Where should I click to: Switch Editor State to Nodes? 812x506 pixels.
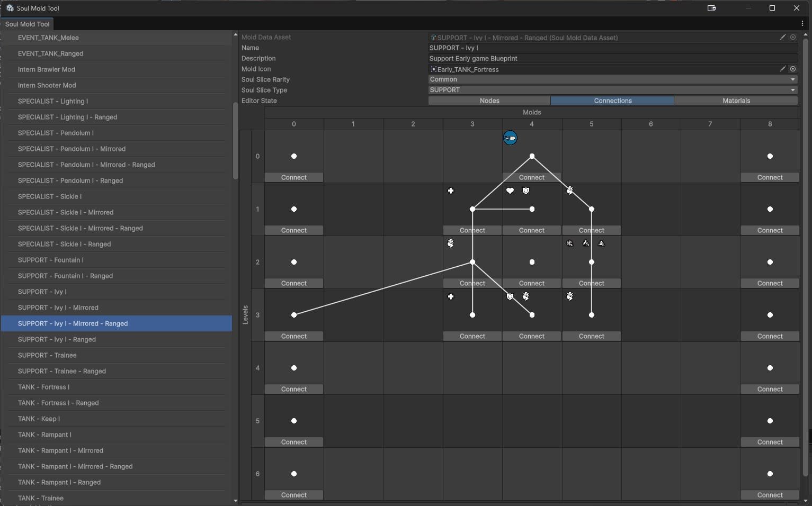pos(489,101)
